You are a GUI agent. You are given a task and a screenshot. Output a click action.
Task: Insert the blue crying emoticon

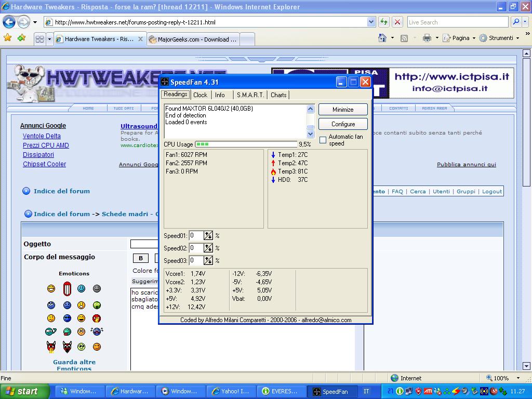coord(97,331)
